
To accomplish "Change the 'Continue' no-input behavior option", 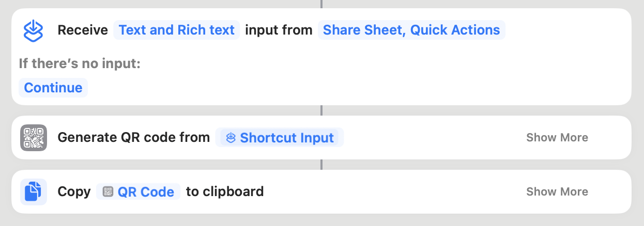I will point(53,88).
